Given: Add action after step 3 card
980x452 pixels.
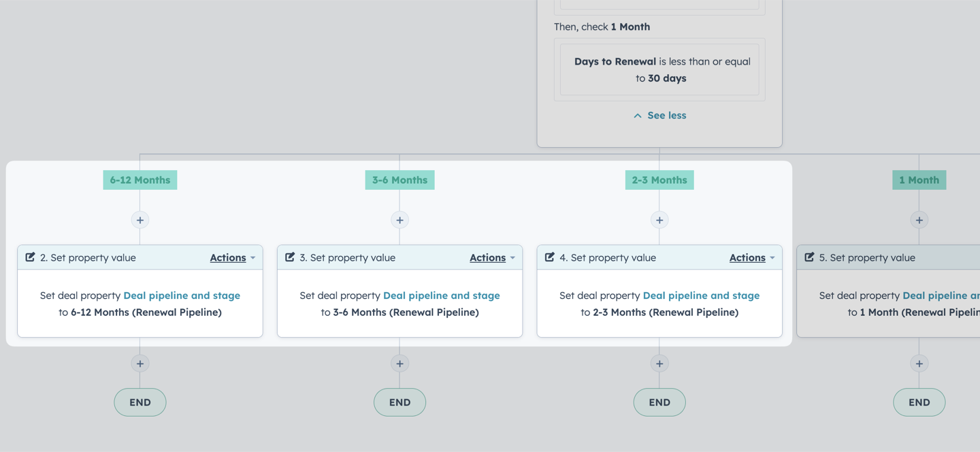Looking at the screenshot, I should pos(399,364).
